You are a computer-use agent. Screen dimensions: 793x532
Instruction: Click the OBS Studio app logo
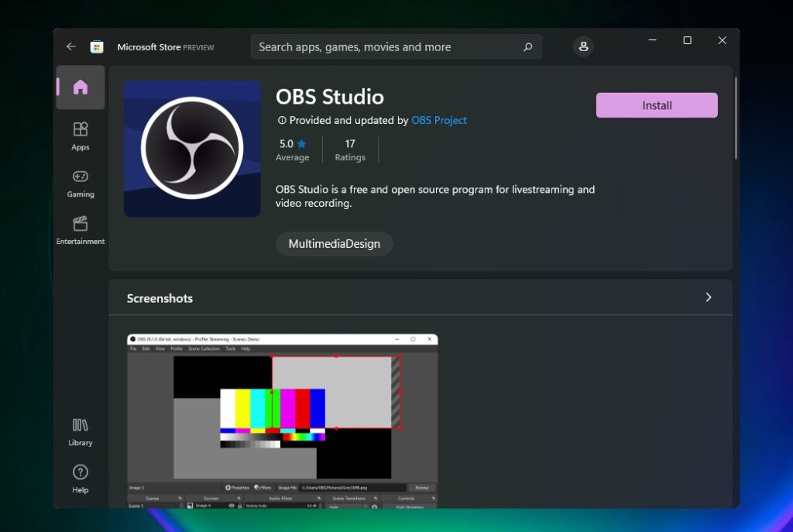point(192,149)
